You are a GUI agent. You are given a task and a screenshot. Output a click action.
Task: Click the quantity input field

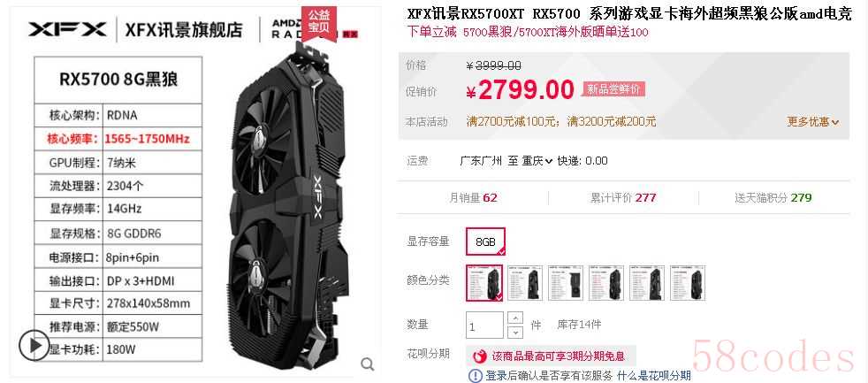(x=485, y=326)
